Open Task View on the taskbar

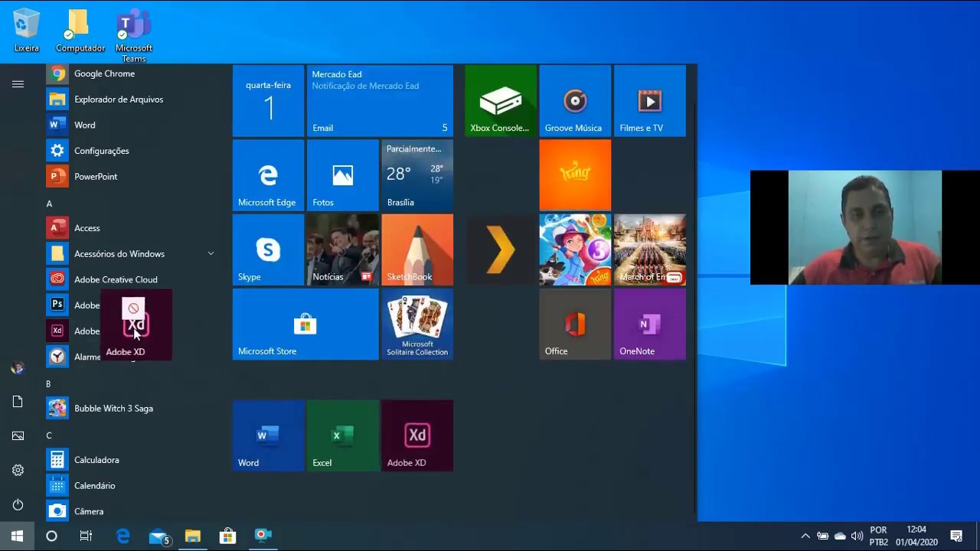(x=86, y=536)
